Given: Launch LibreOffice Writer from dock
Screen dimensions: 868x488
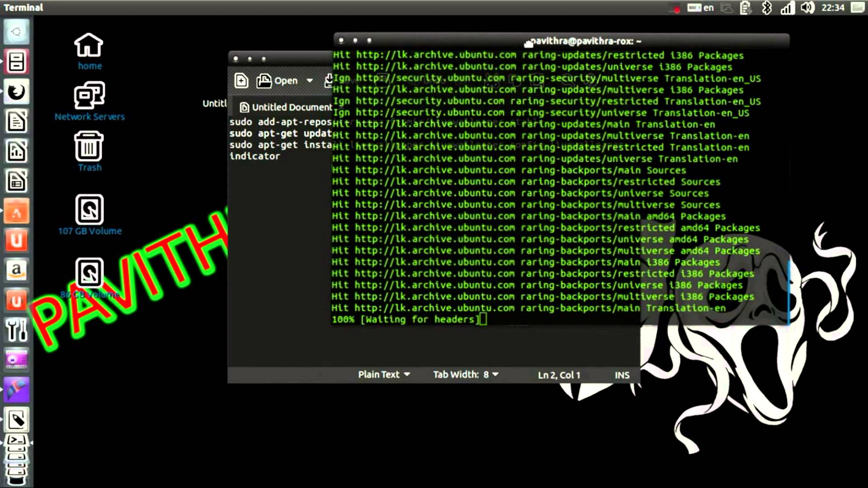Looking at the screenshot, I should [x=16, y=122].
